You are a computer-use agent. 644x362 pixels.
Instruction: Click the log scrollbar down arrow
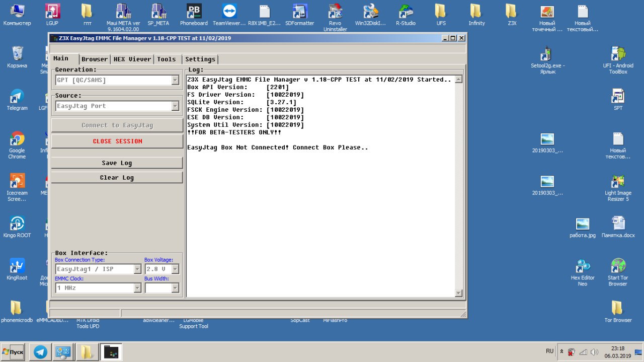click(458, 293)
